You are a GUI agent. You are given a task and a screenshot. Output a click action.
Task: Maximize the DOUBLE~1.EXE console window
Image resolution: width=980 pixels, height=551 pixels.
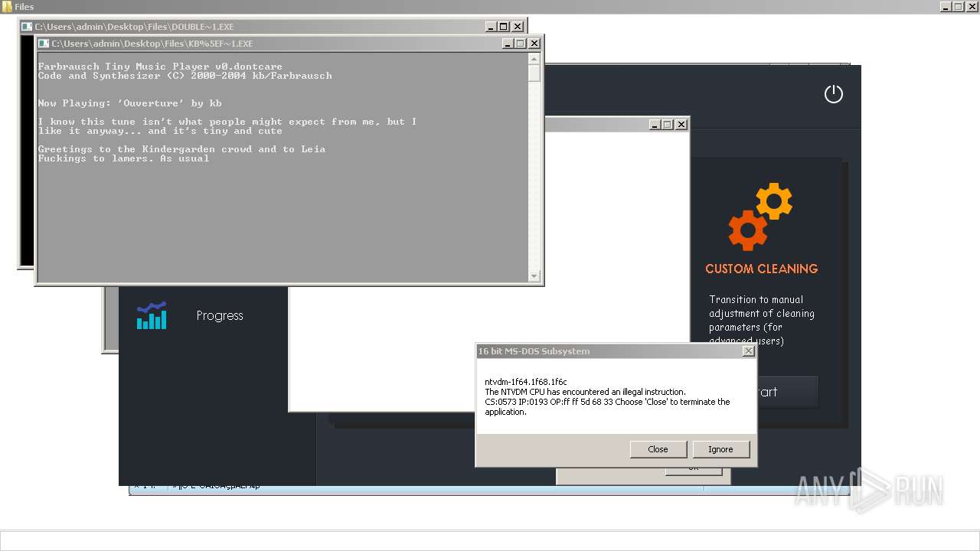pos(504,27)
